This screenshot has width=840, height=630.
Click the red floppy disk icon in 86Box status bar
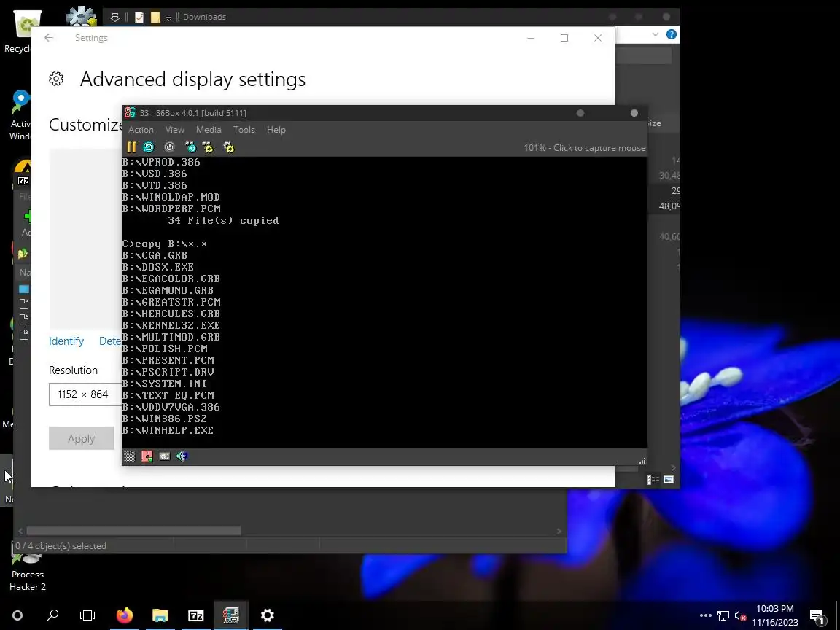click(147, 456)
